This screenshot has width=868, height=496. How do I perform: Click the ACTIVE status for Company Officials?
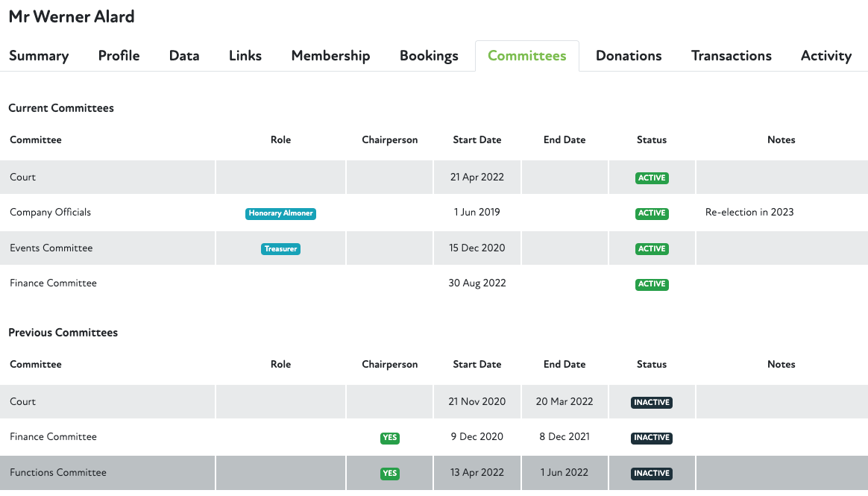pos(652,213)
